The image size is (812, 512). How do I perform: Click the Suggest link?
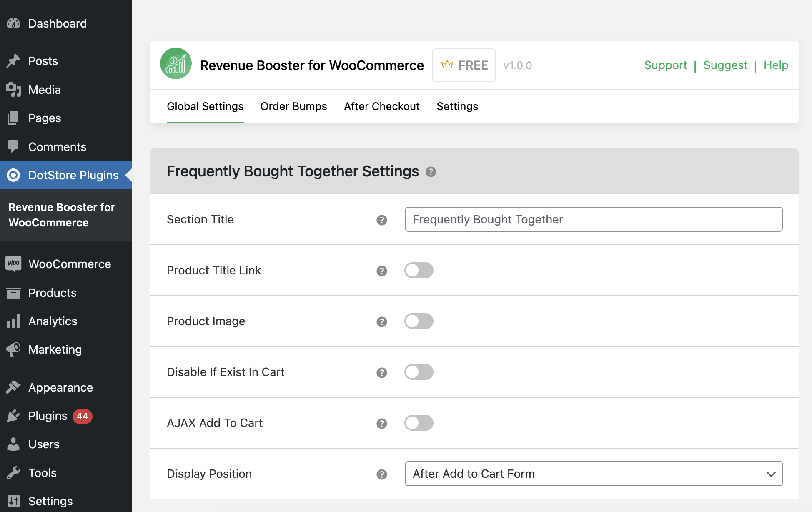[x=725, y=65]
